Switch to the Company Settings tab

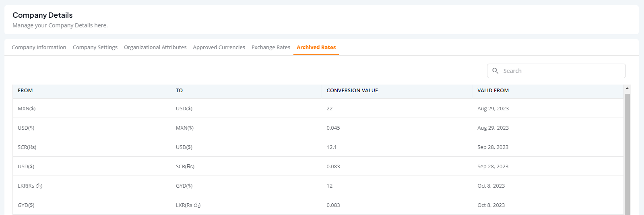click(x=95, y=47)
